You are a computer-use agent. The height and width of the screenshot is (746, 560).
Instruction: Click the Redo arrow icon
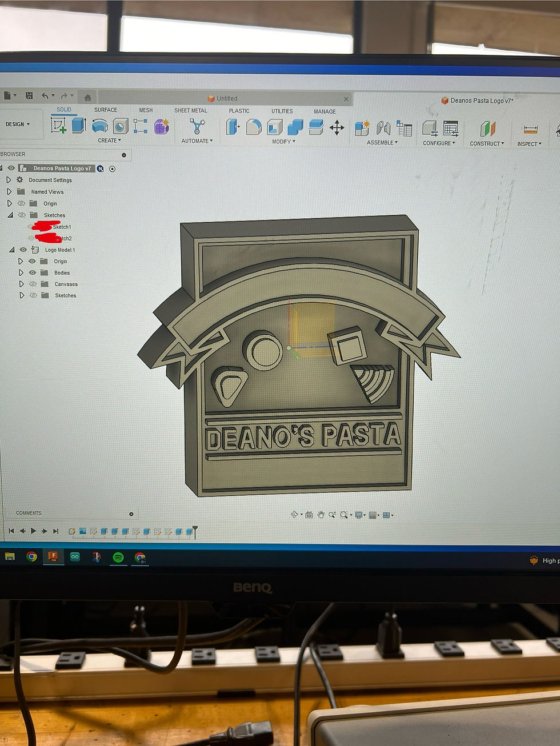pos(65,96)
